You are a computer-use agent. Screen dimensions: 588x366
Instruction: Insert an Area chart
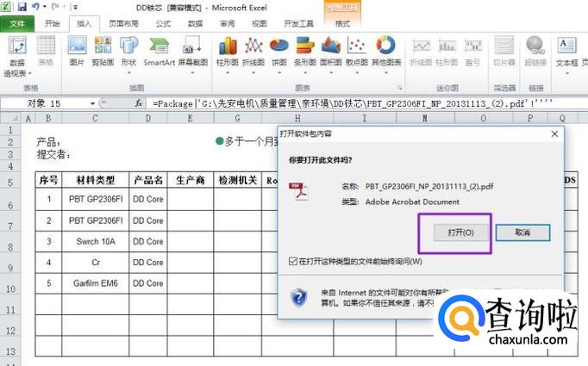[x=331, y=54]
